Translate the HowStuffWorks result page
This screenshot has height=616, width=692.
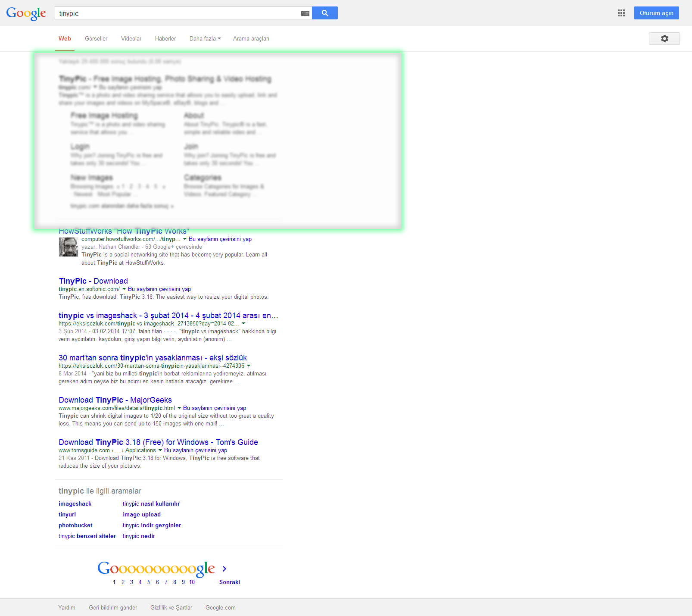click(x=220, y=239)
